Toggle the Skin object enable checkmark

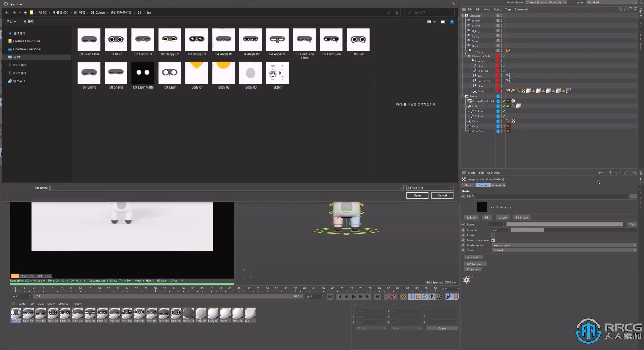(x=504, y=66)
